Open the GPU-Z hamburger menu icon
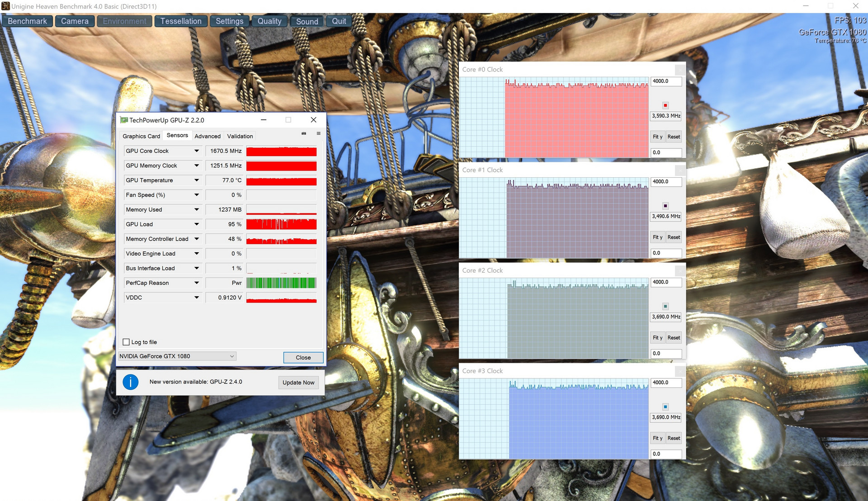Viewport: 868px width, 501px height. click(x=318, y=134)
